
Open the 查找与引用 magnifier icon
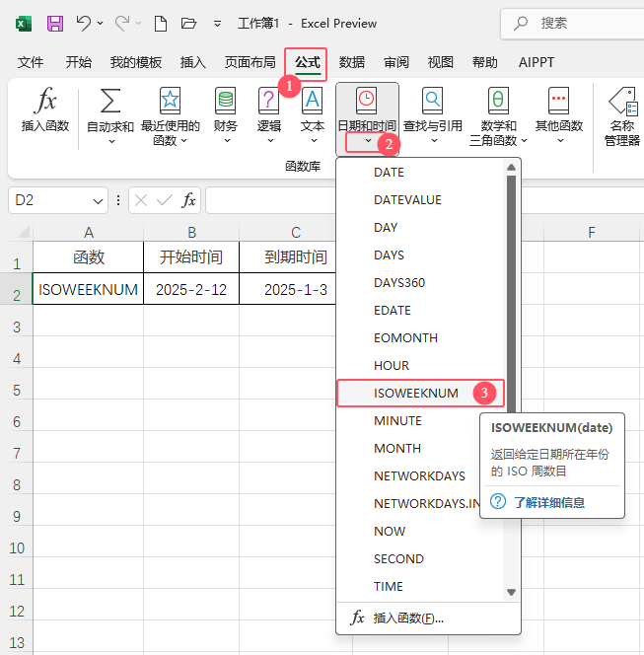click(x=432, y=101)
